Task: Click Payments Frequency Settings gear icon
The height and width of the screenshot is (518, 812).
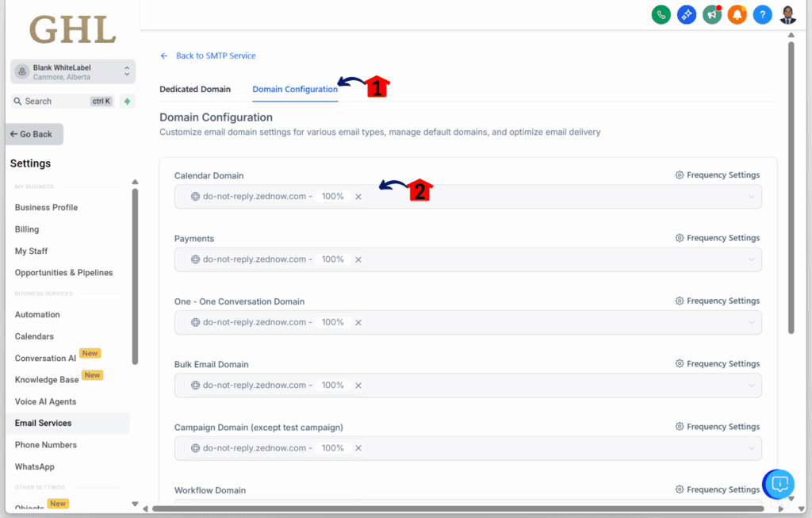Action: click(680, 238)
